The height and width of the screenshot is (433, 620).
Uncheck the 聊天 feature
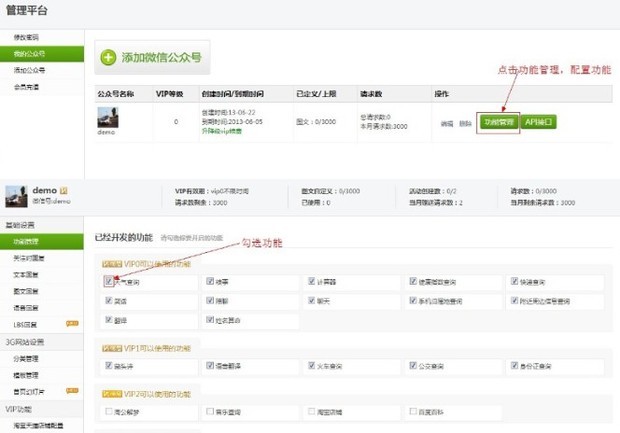(312, 301)
